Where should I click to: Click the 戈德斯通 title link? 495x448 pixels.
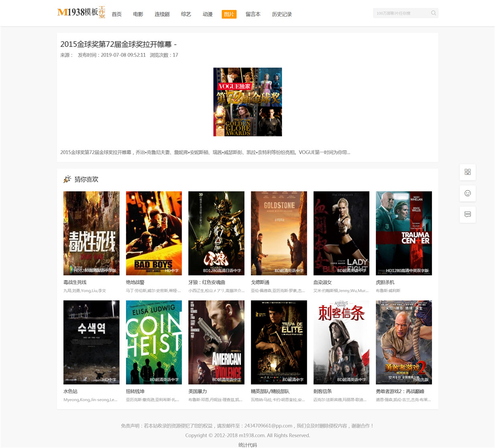pyautogui.click(x=260, y=283)
